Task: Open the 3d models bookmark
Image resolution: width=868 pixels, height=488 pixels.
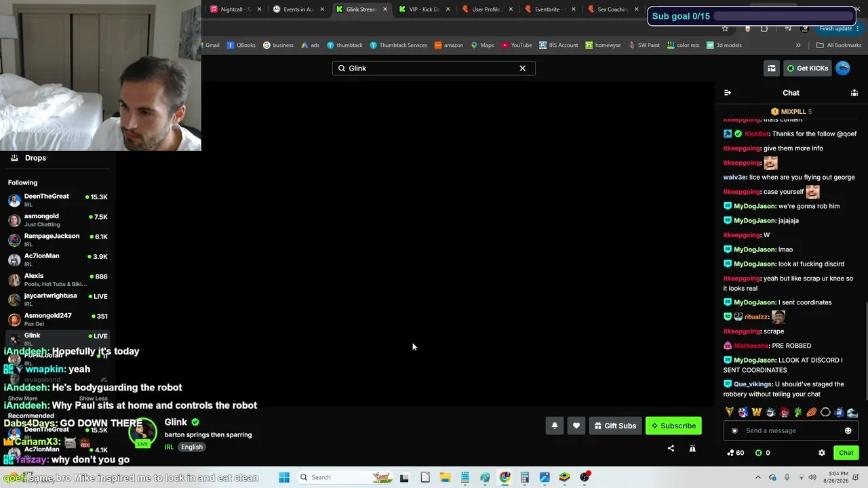Action: pyautogui.click(x=724, y=45)
